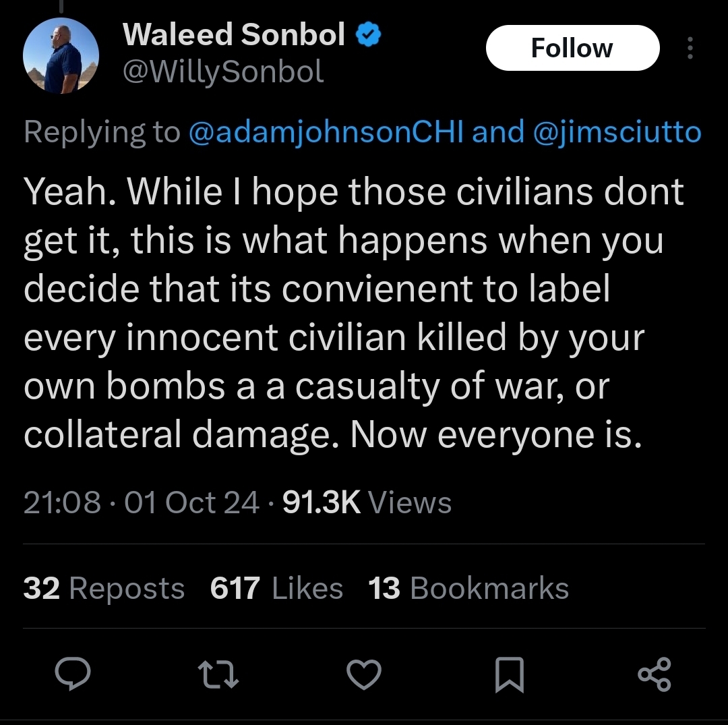This screenshot has height=725, width=728.
Task: Click the 21:08 · 01 Oct 24 timestamp
Action: pos(141,502)
